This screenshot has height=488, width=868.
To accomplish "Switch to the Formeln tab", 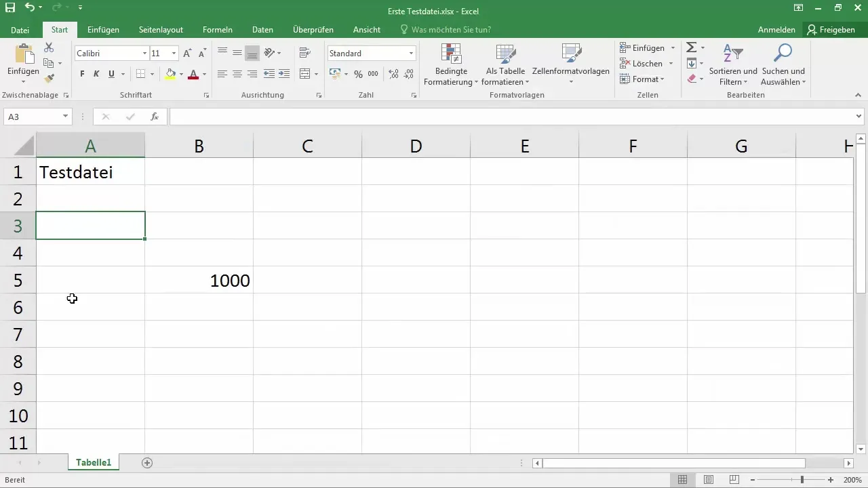I will click(218, 30).
